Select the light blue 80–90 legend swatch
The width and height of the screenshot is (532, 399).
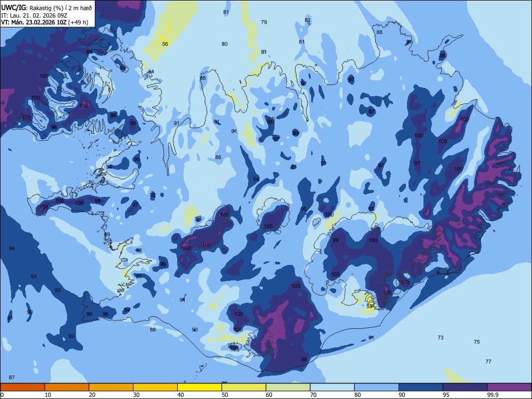click(x=377, y=387)
